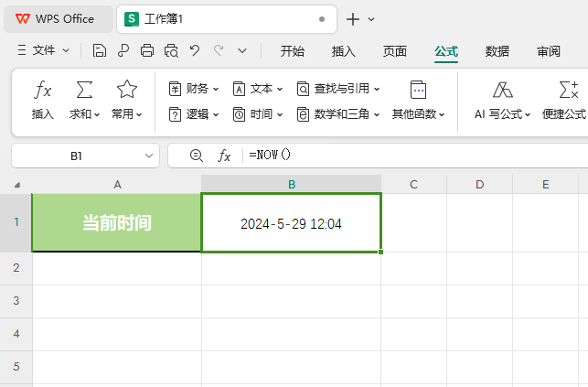Expand the new tab options arrow
This screenshot has width=588, height=387.
coord(371,19)
